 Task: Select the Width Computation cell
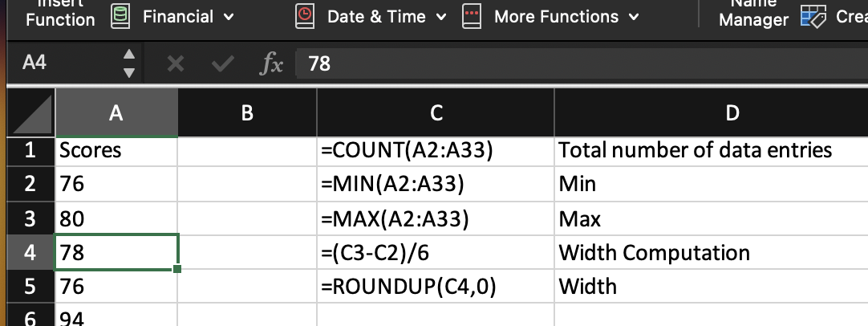pyautogui.click(x=711, y=253)
